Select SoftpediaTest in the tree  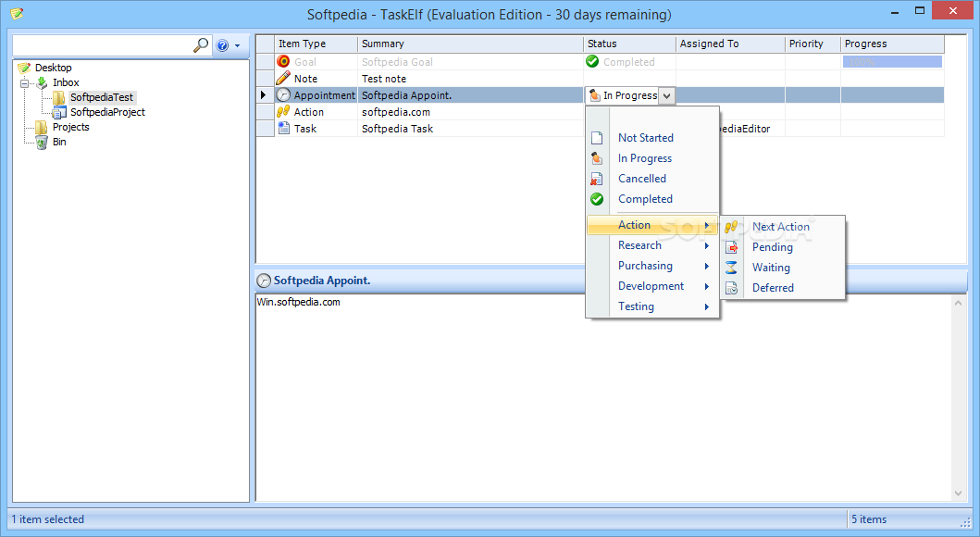tap(102, 97)
